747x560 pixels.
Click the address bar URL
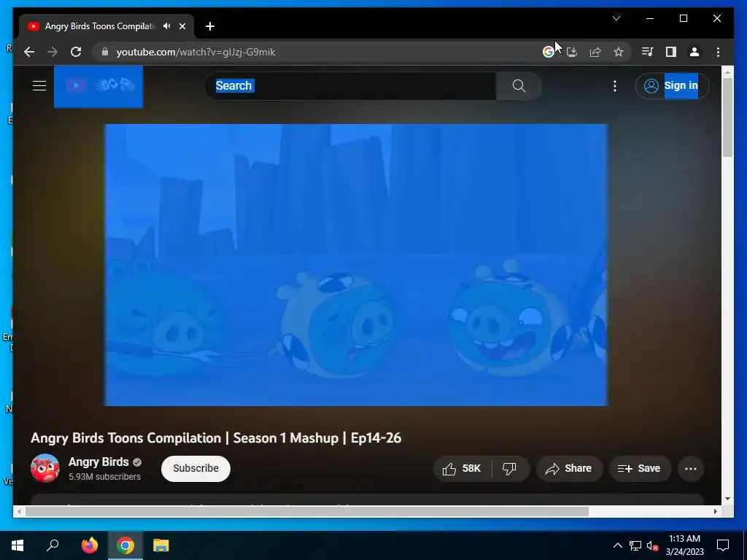(196, 52)
